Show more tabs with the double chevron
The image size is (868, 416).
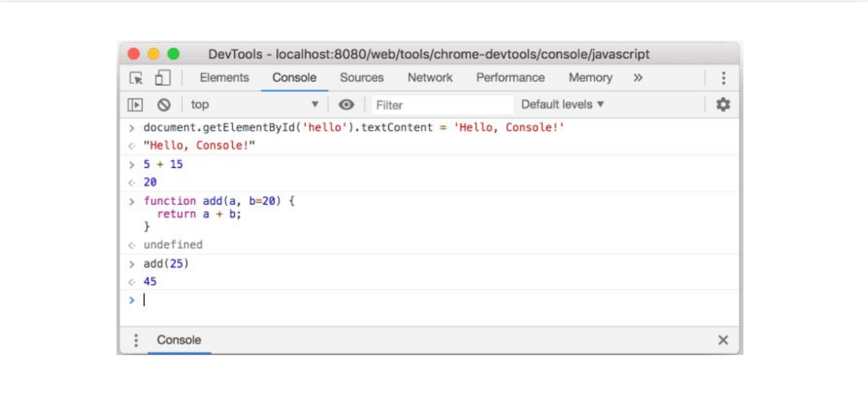pos(638,78)
